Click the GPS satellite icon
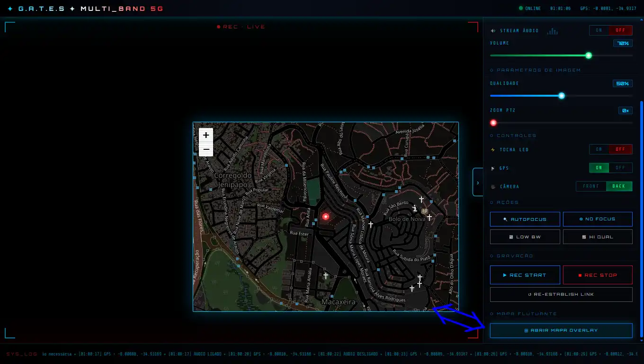 click(x=493, y=168)
